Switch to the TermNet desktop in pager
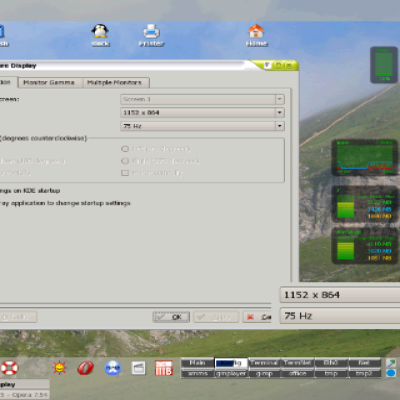The width and height of the screenshot is (400, 400). pos(297,363)
